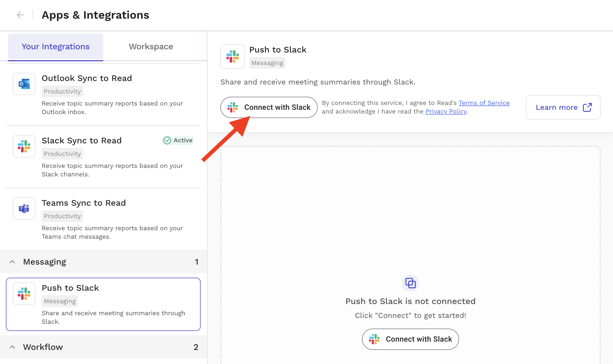Image resolution: width=613 pixels, height=364 pixels.
Task: Click the Learn more button
Action: click(x=563, y=107)
